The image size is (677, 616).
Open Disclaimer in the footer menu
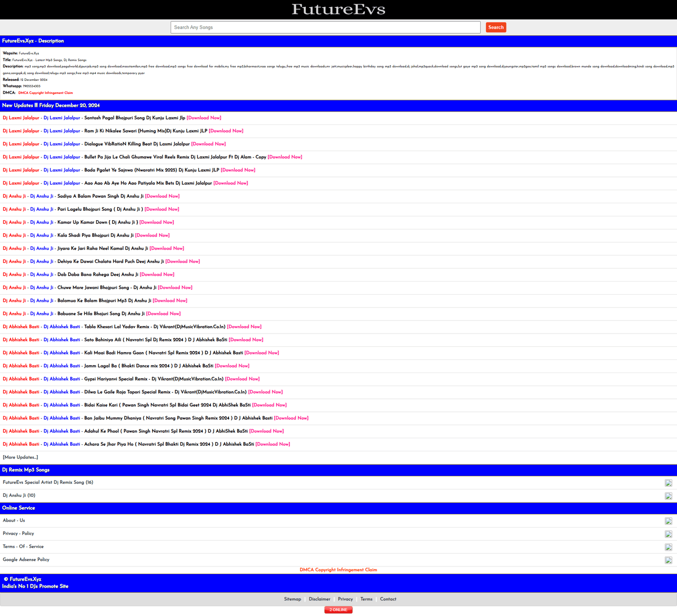[319, 599]
